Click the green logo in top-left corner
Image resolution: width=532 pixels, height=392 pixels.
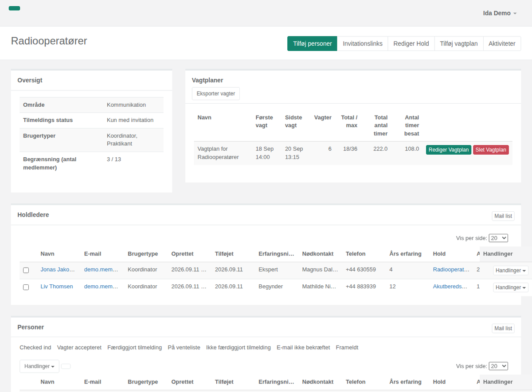point(14,8)
